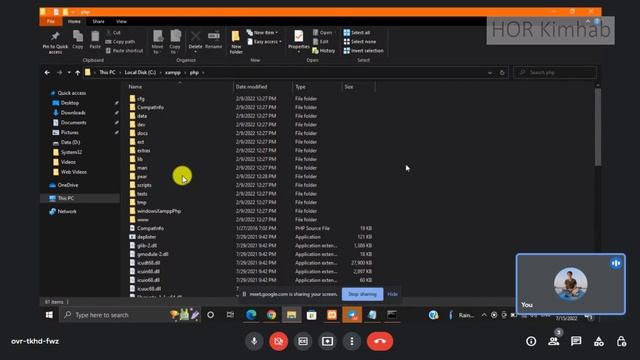Click History in the Open group

pos(324,51)
